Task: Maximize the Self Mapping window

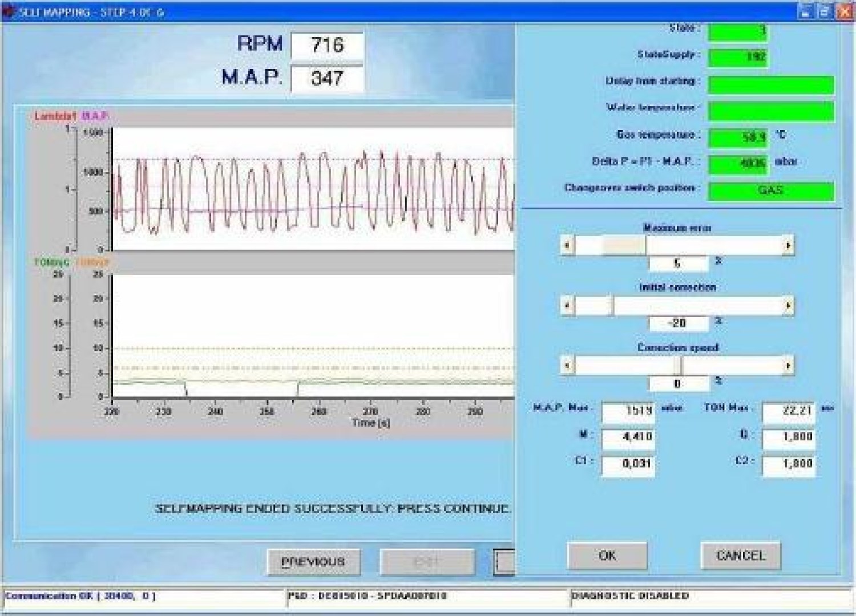Action: tap(824, 11)
